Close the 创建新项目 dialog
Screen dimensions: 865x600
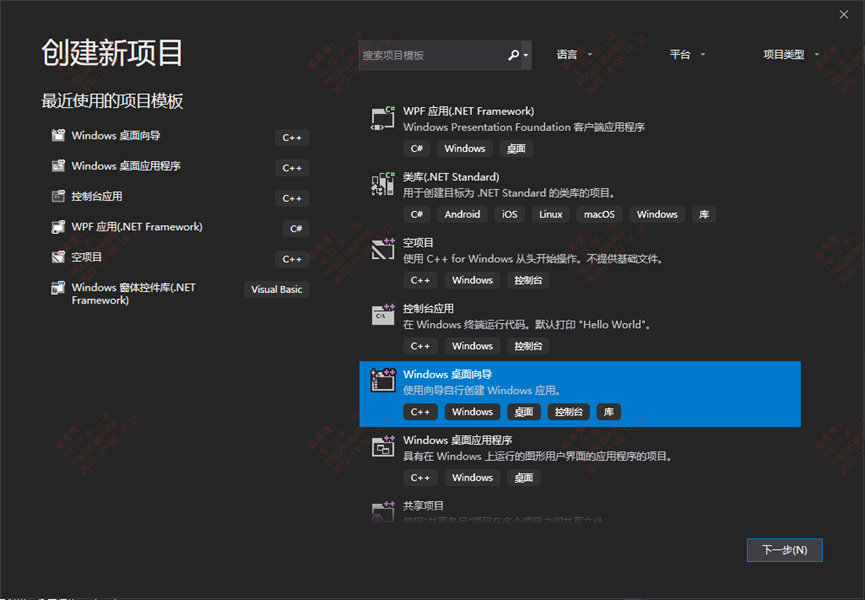tap(843, 14)
